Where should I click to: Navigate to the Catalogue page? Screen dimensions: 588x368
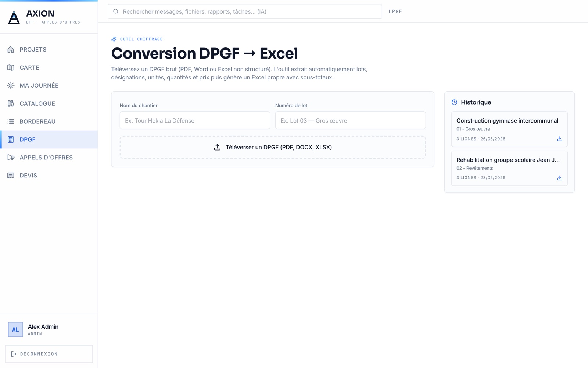[x=49, y=104]
